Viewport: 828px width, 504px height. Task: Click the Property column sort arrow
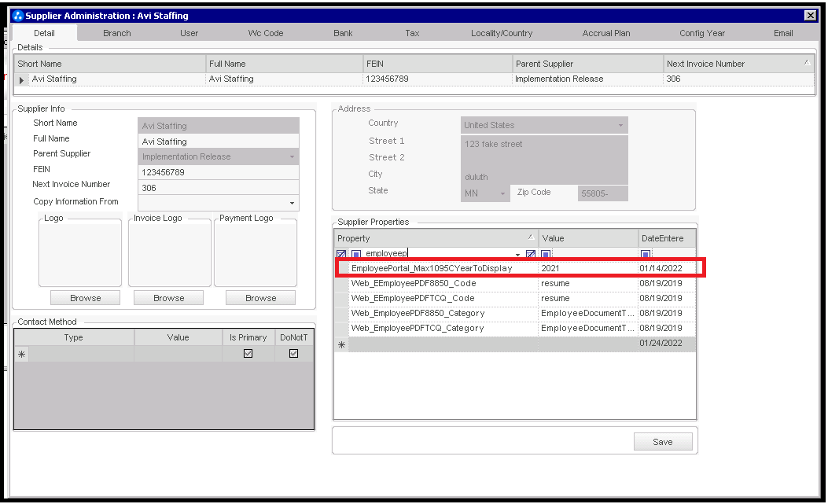(531, 237)
